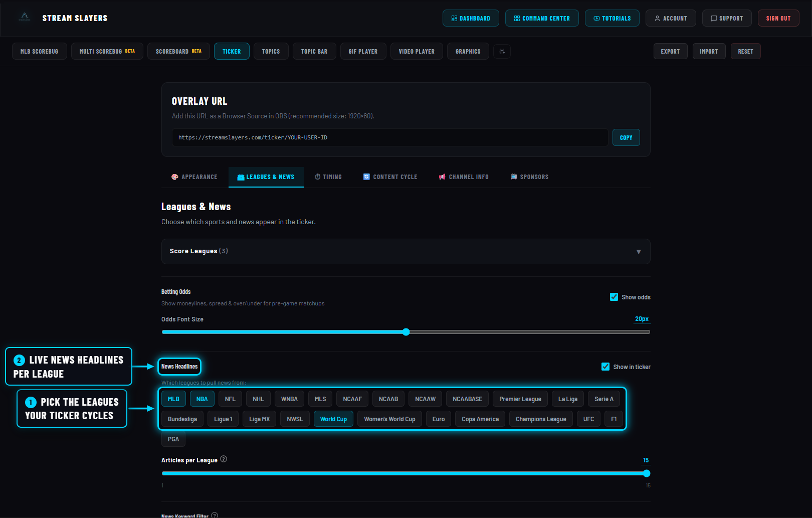Enable NHL news headlines
Screen dimensions: 812x518
(x=258, y=399)
